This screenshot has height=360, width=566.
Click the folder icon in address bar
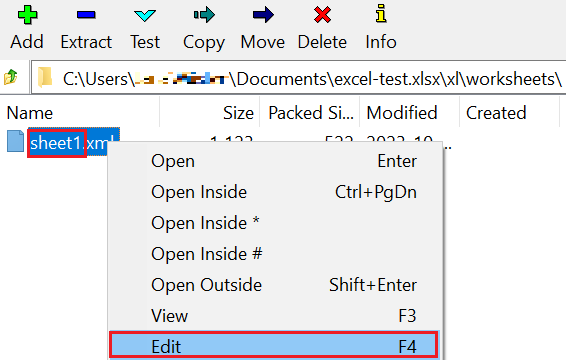point(45,77)
